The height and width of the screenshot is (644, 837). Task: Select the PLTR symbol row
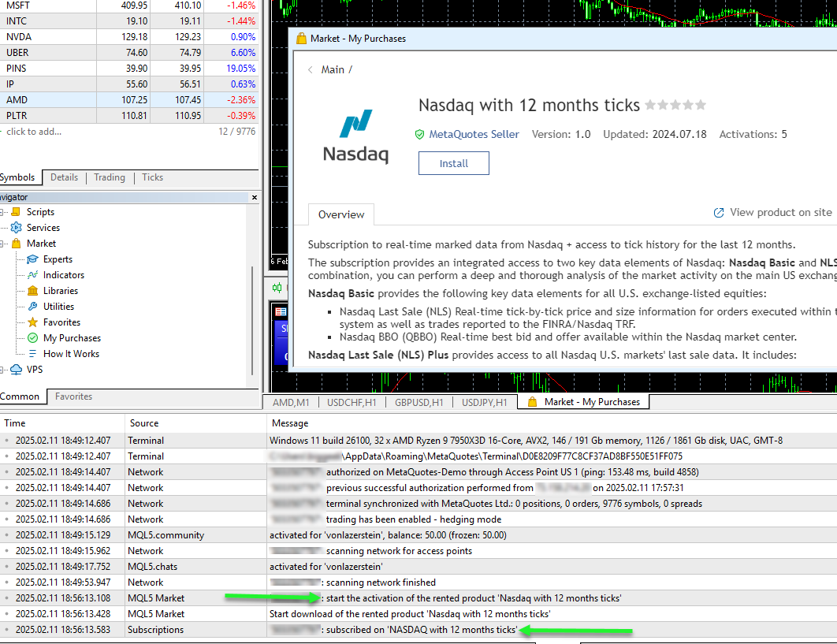click(x=128, y=115)
